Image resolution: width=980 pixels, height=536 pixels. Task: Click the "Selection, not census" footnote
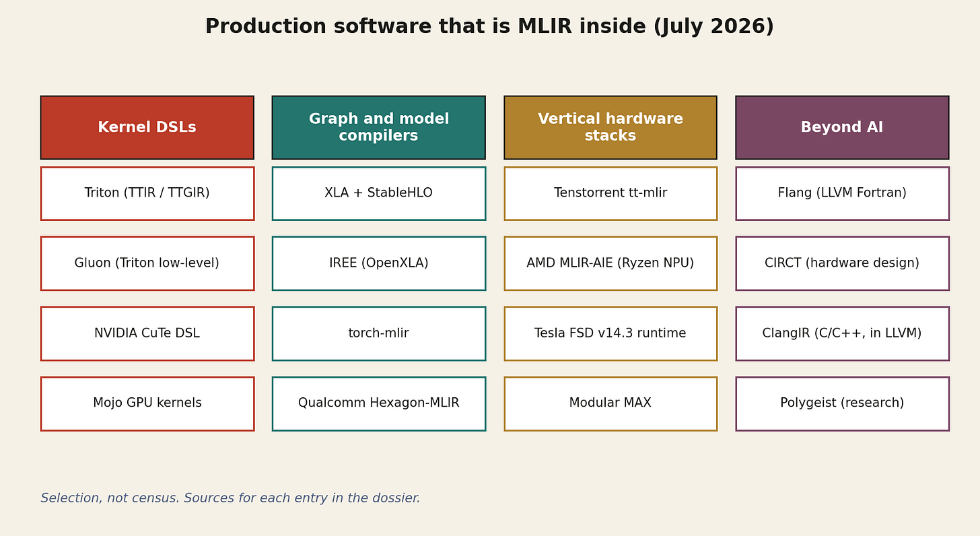[x=230, y=498]
